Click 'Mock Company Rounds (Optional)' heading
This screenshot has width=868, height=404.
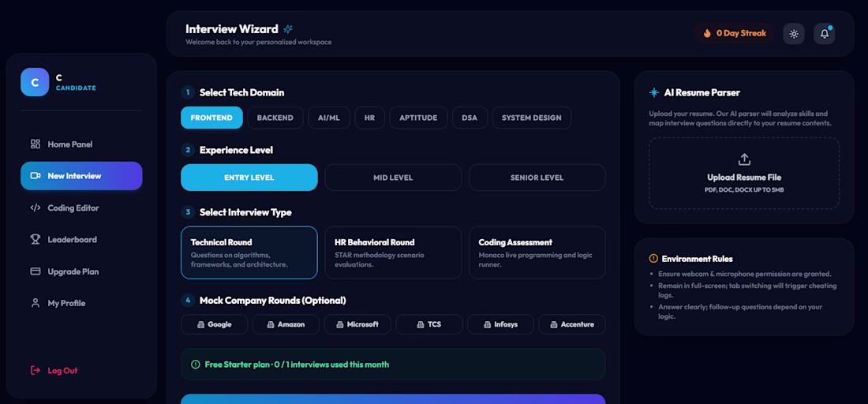273,301
